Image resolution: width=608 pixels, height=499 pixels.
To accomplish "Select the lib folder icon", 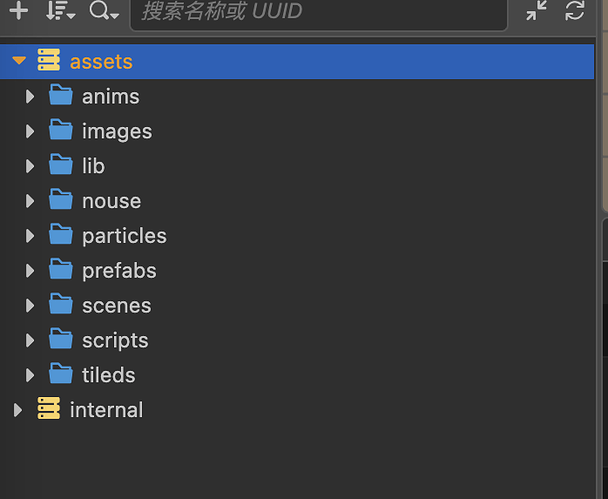I will (61, 166).
